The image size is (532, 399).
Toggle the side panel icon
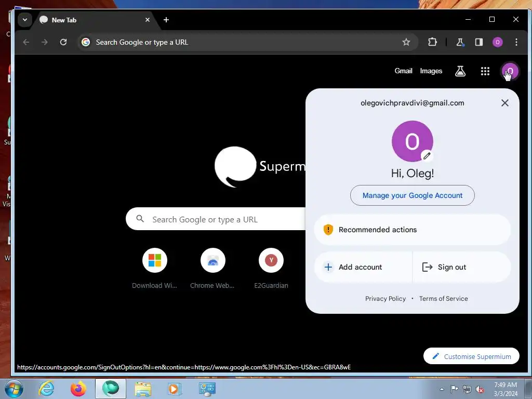[x=478, y=42]
